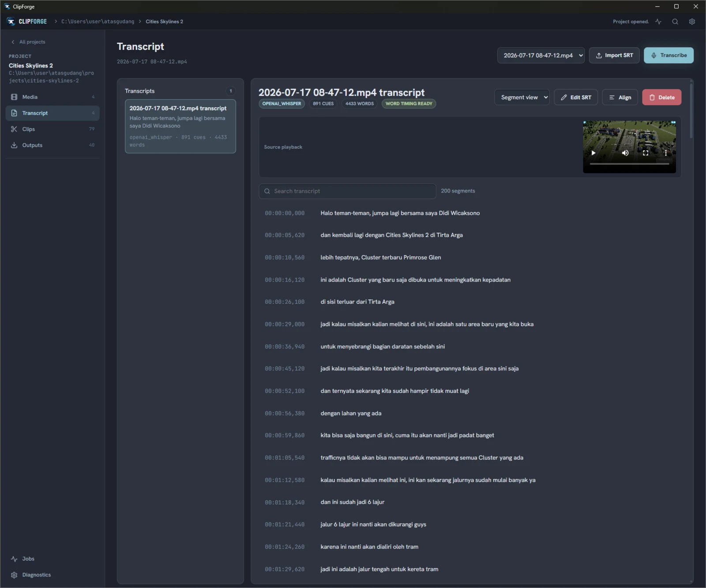
Task: Select segment "di sisi terluar dari Tirta Arga"
Action: (357, 302)
